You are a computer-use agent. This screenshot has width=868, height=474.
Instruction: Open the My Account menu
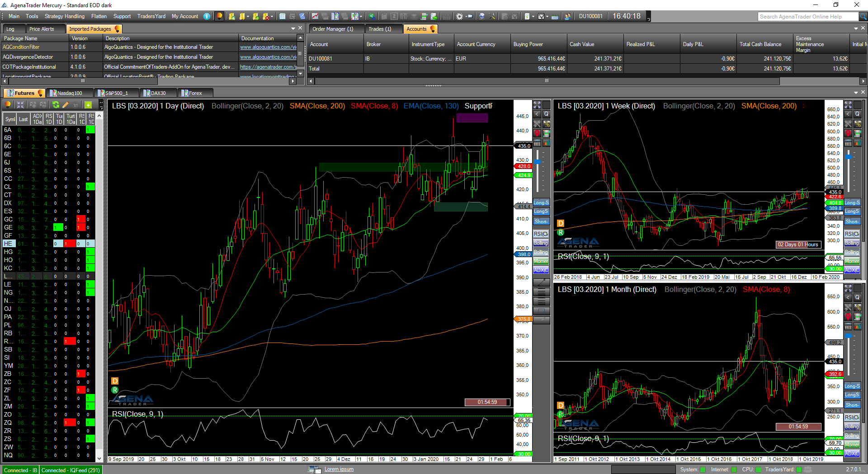pos(185,16)
